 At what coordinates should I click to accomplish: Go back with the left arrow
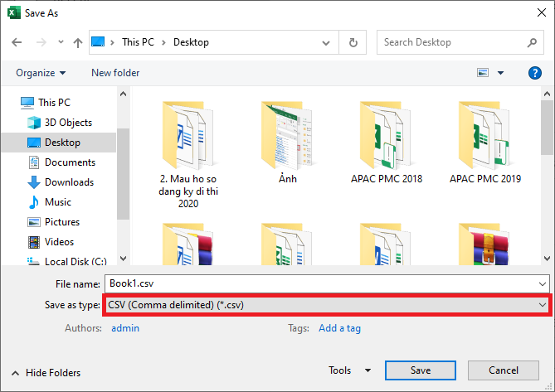pyautogui.click(x=17, y=42)
